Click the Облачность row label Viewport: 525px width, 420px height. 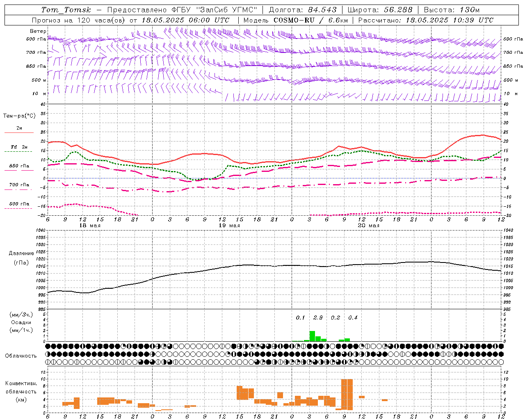(21, 356)
